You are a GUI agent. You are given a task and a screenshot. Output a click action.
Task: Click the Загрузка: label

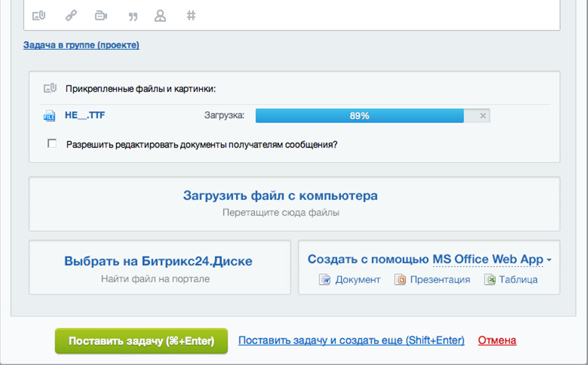point(225,116)
